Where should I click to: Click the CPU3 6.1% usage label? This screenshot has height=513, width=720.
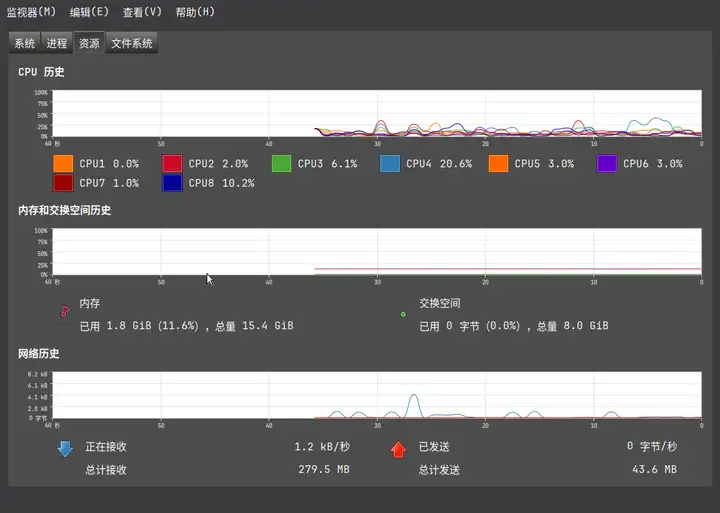click(x=327, y=164)
